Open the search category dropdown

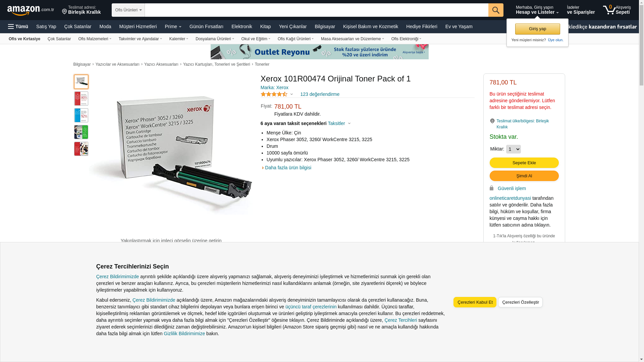[128, 10]
